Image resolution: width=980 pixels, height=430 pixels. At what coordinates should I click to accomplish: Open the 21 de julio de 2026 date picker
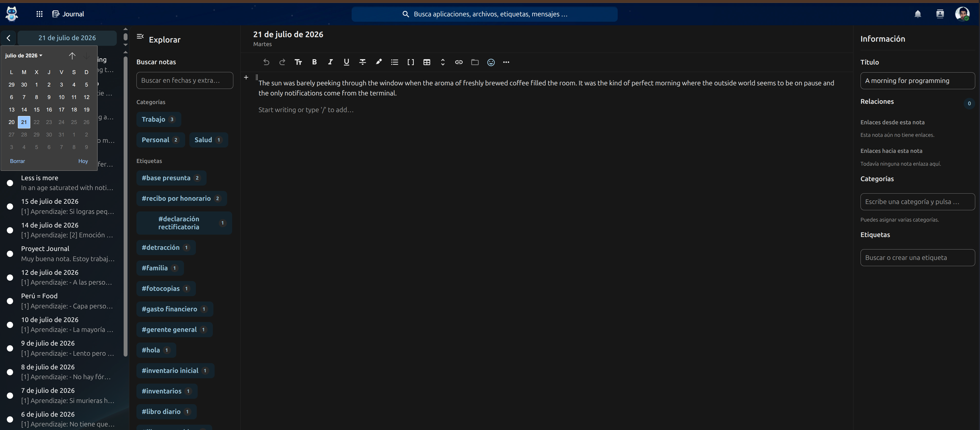pyautogui.click(x=67, y=38)
